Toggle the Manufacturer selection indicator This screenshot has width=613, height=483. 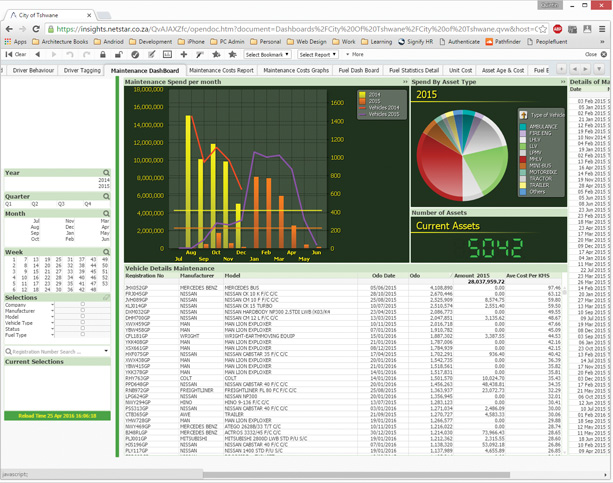(x=82, y=310)
